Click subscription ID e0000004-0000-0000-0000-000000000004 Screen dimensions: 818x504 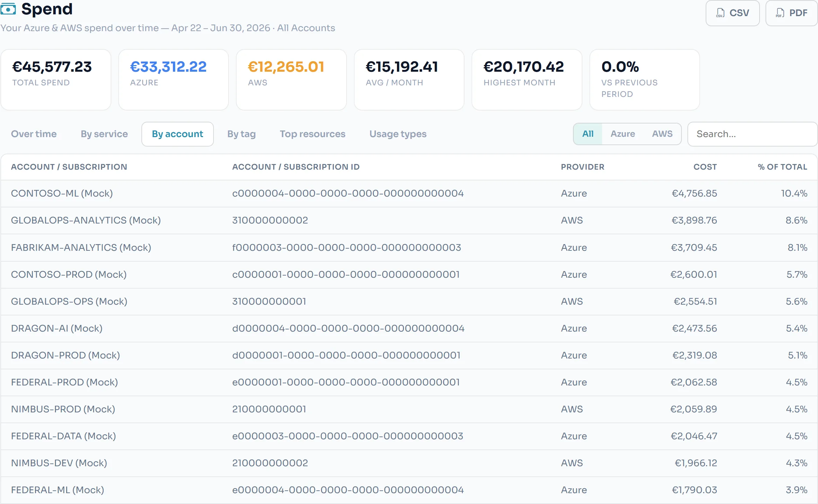348,490
